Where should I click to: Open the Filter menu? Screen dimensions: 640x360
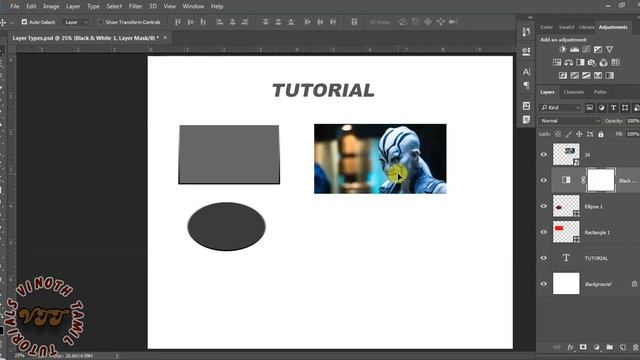135,6
